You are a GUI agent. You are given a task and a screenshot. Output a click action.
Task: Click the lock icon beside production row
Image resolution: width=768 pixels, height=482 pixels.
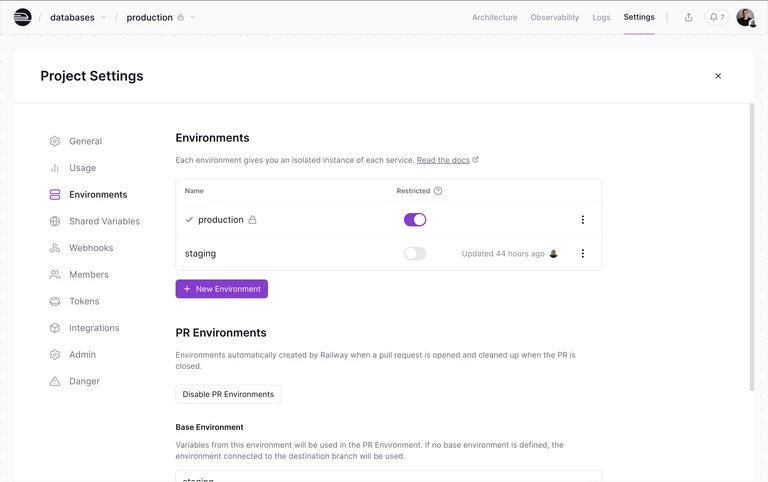pos(252,220)
